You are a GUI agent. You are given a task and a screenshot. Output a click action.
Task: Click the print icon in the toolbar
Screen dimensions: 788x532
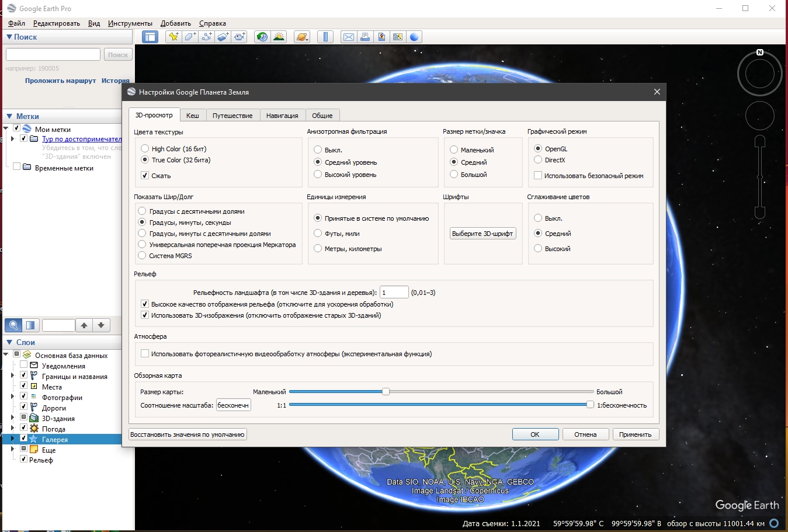tap(365, 37)
